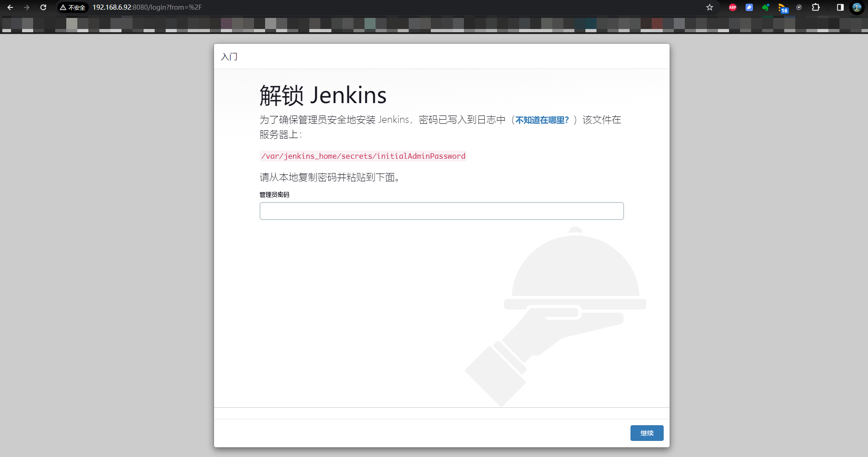This screenshot has width=868, height=457.
Task: Open the green extension icon
Action: pos(766,7)
